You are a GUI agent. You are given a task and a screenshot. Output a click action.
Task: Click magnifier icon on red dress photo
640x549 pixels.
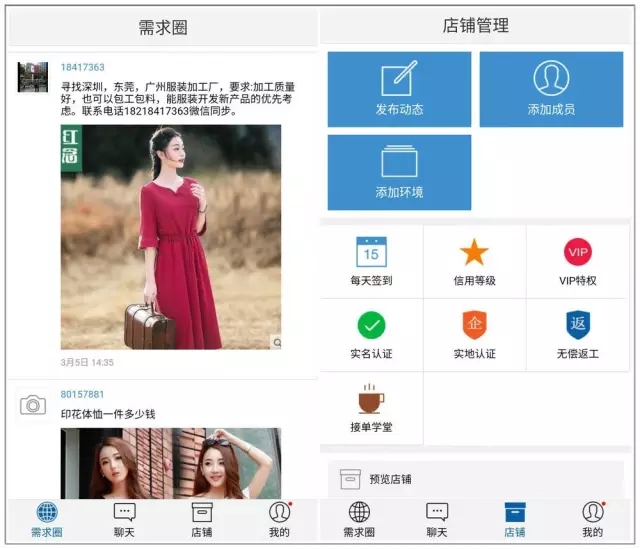pos(277,342)
